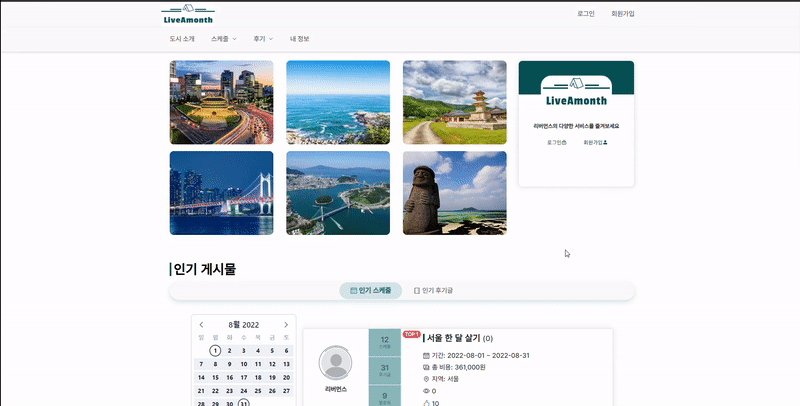Click the 총 비용: 361,000원 text
The image size is (800, 406).
459,367
